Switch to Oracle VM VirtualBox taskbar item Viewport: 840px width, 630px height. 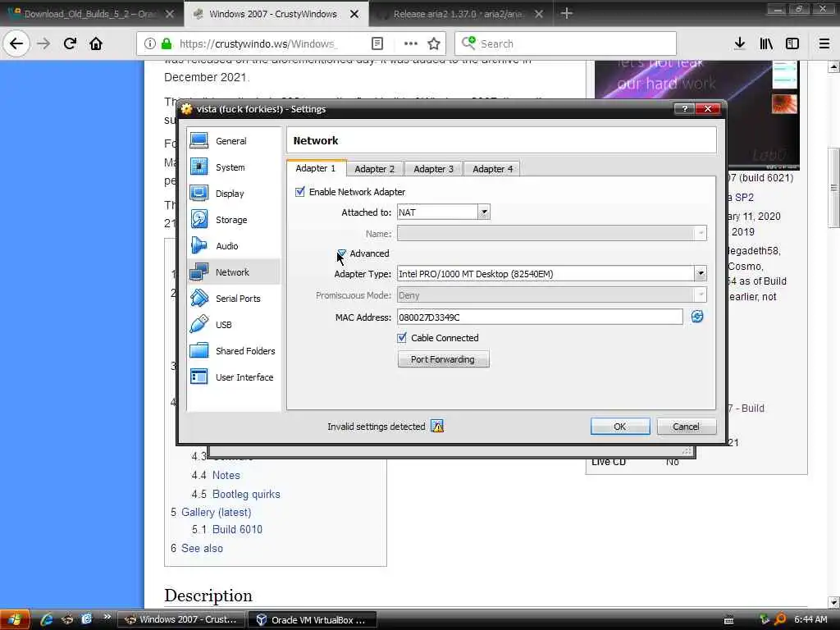[312, 620]
